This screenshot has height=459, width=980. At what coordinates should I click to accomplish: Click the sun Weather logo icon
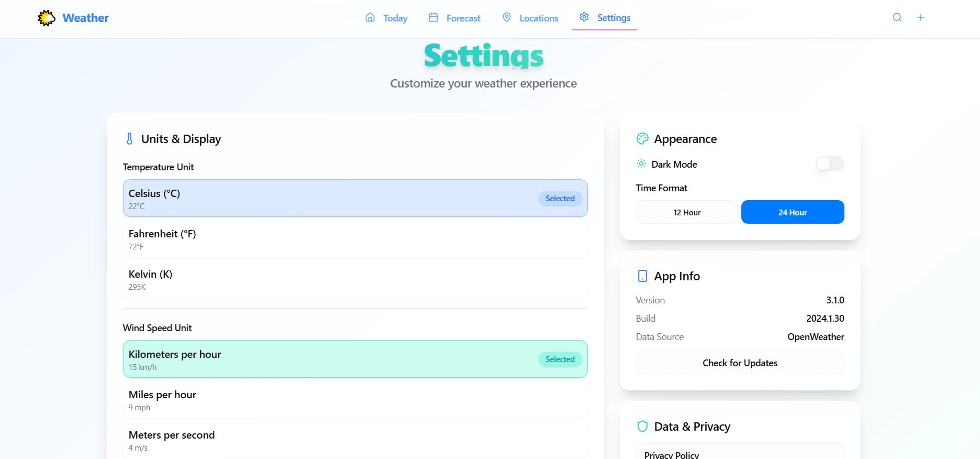pyautogui.click(x=47, y=18)
